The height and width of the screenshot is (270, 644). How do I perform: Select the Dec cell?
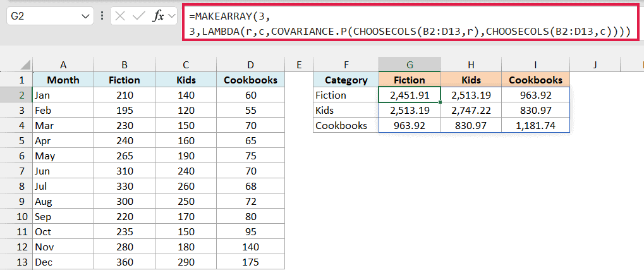[x=63, y=262]
